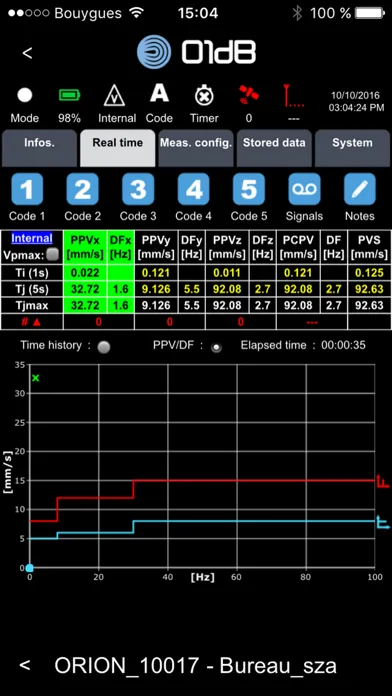
Task: Enable the Vpmax checkbox
Action: coord(53,255)
